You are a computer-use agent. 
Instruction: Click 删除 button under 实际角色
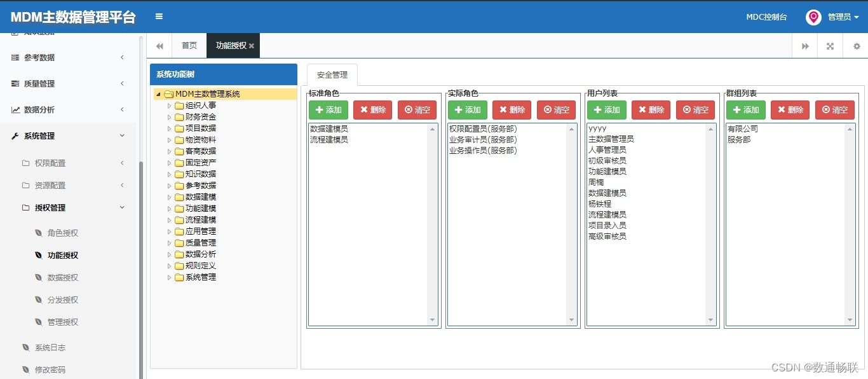click(x=512, y=110)
